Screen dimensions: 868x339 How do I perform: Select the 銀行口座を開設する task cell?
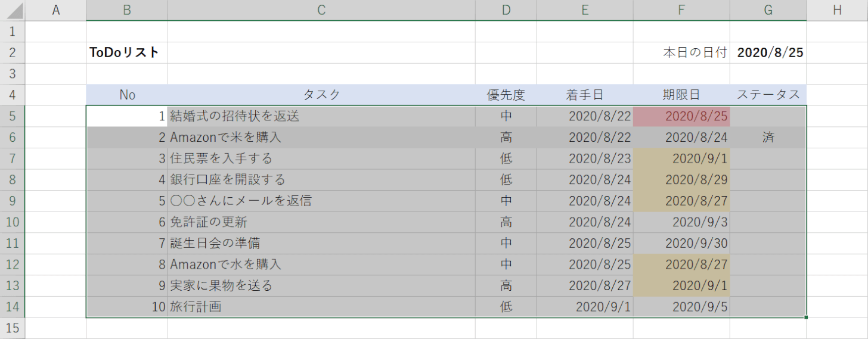pyautogui.click(x=321, y=180)
